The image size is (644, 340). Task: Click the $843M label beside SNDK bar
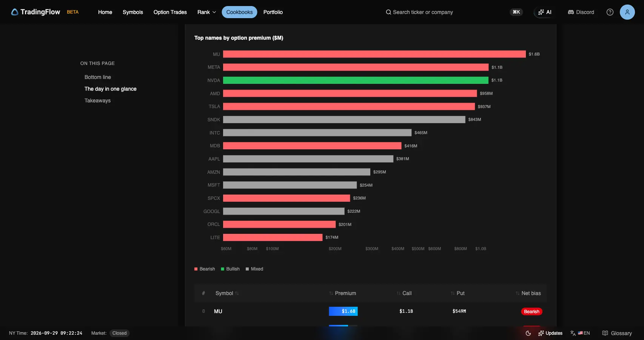475,119
